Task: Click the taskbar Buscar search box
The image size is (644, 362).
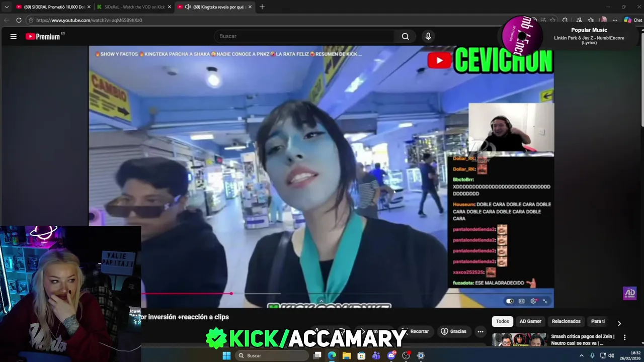Action: coord(272,355)
